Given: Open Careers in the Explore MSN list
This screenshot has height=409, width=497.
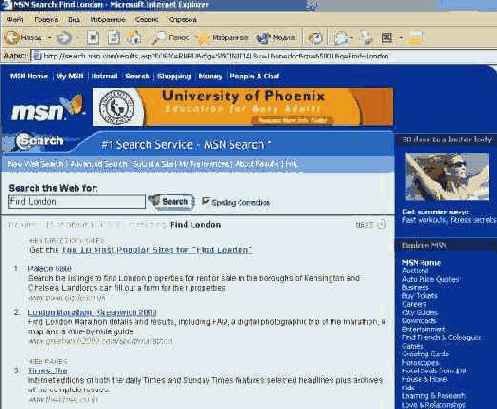Looking at the screenshot, I should coord(414,304).
